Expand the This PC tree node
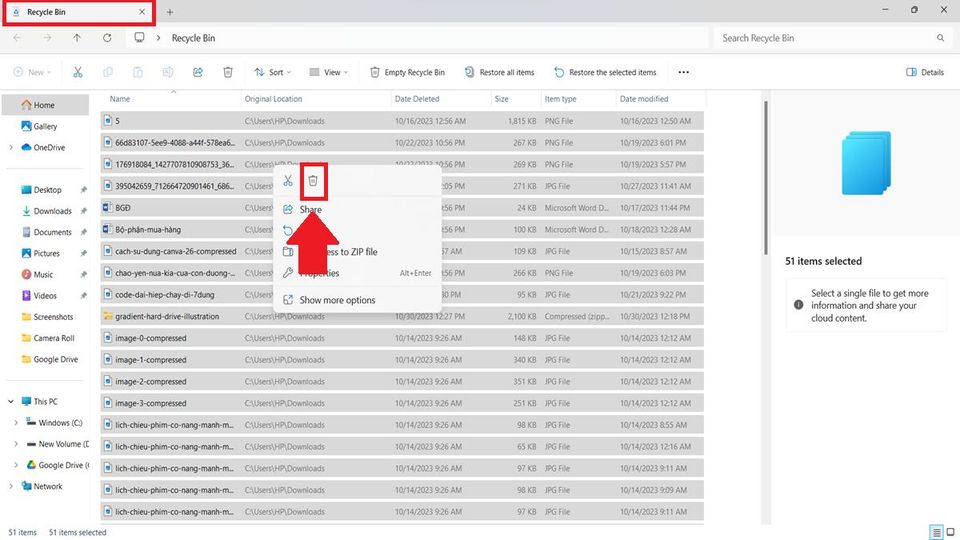This screenshot has width=960, height=540. pos(11,401)
